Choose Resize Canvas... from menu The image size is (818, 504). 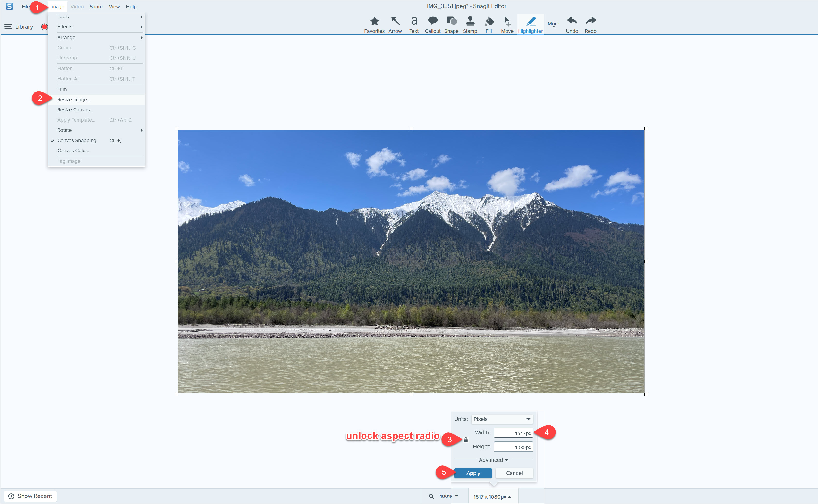tap(96, 110)
